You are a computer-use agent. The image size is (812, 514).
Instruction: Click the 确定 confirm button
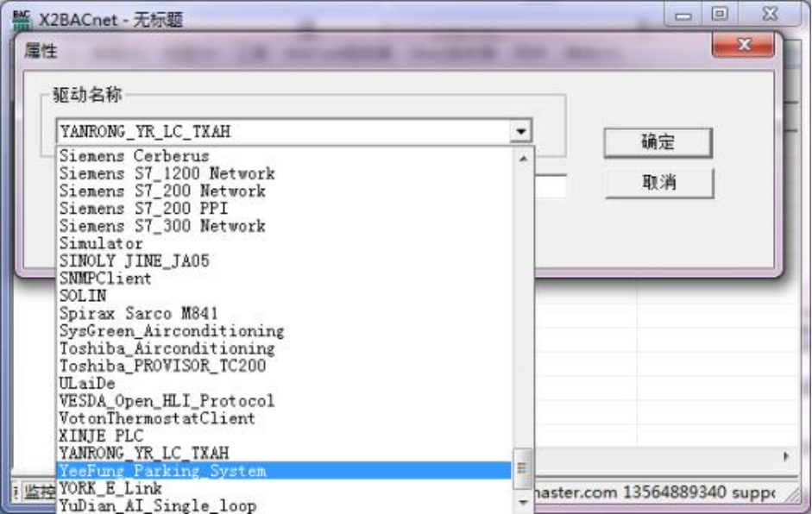tap(658, 142)
